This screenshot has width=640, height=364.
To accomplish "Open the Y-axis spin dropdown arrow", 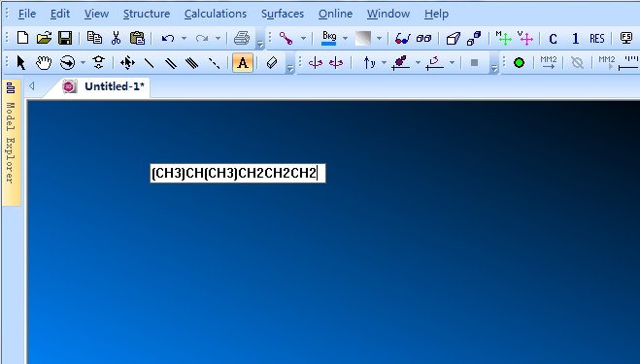I will [384, 63].
